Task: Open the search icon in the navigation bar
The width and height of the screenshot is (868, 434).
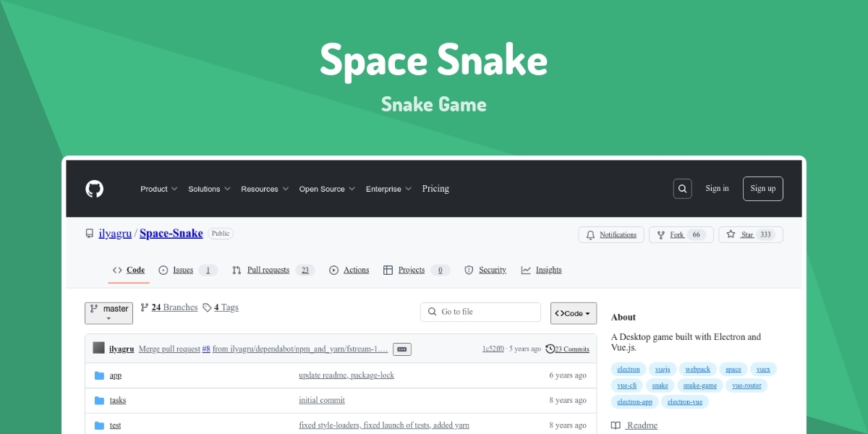Action: [682, 188]
